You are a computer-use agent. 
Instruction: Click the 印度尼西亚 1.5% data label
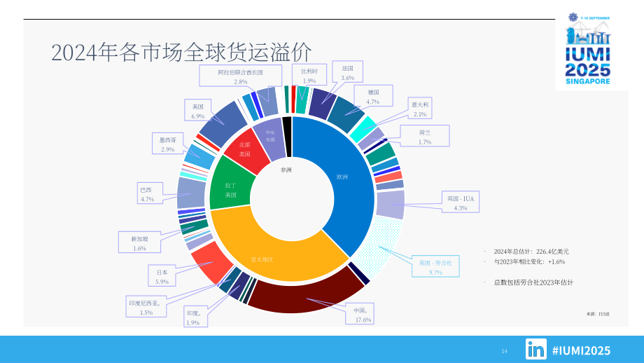pyautogui.click(x=146, y=307)
